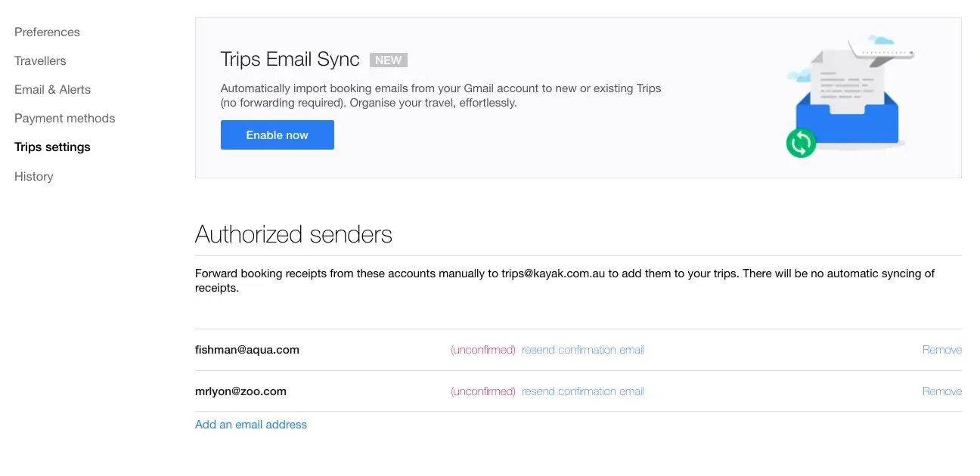This screenshot has height=476, width=980.
Task: Open the History section
Action: (x=33, y=177)
